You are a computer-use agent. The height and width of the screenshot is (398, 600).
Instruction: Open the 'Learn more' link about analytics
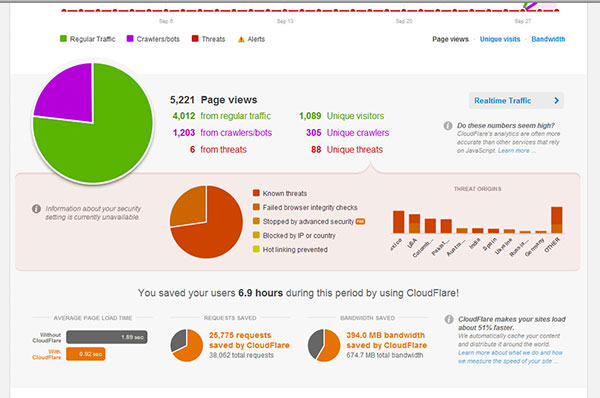click(x=516, y=151)
